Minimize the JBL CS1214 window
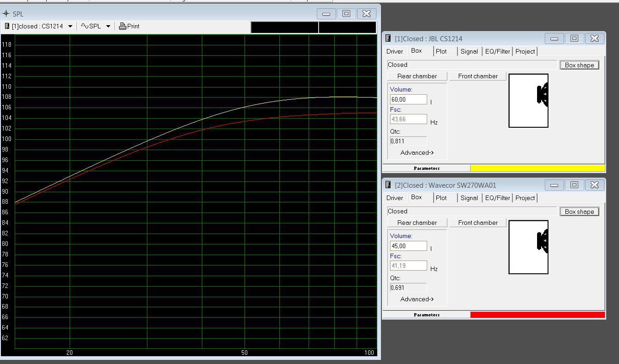The height and width of the screenshot is (364, 619). [554, 38]
